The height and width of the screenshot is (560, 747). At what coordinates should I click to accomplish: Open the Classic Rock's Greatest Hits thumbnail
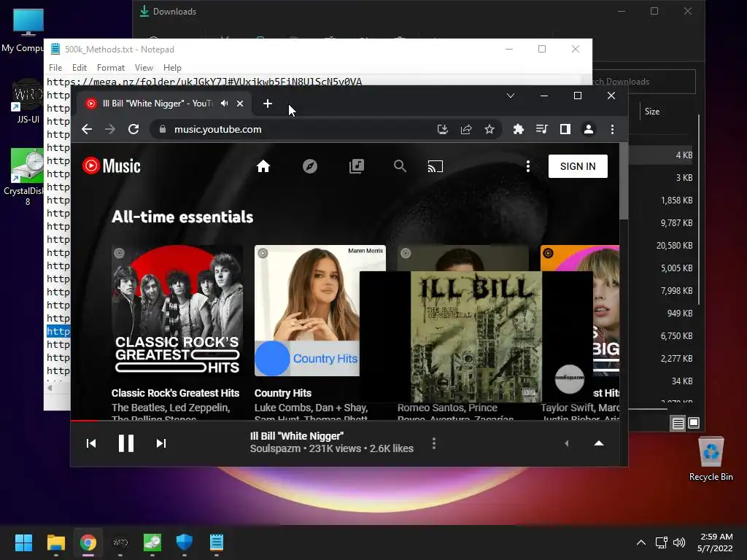point(177,311)
